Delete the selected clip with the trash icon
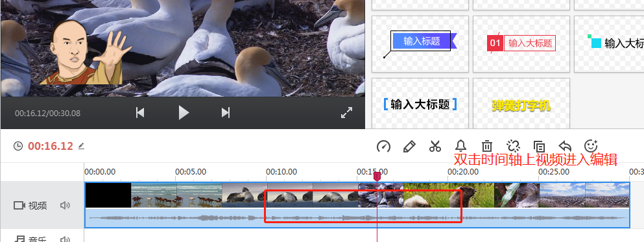 [486, 146]
